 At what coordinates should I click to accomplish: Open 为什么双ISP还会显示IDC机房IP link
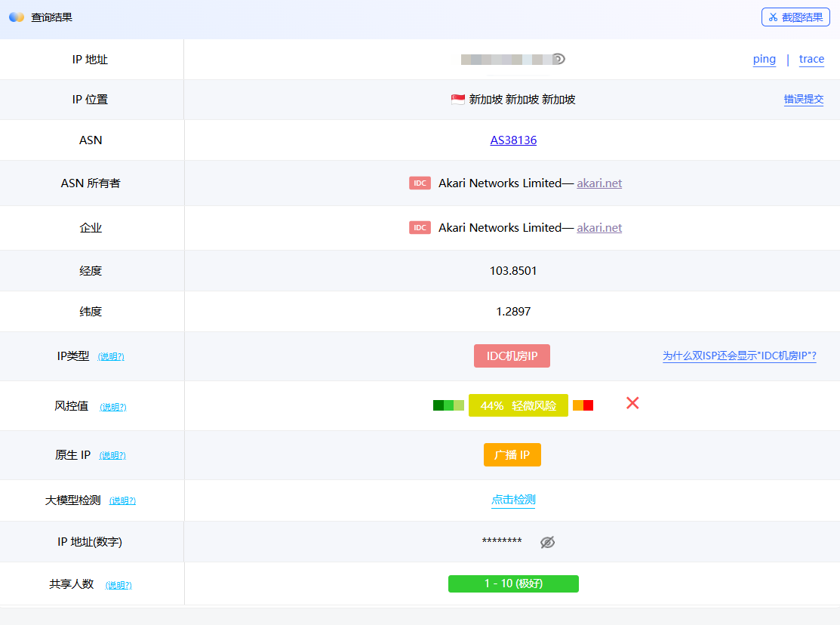[740, 356]
